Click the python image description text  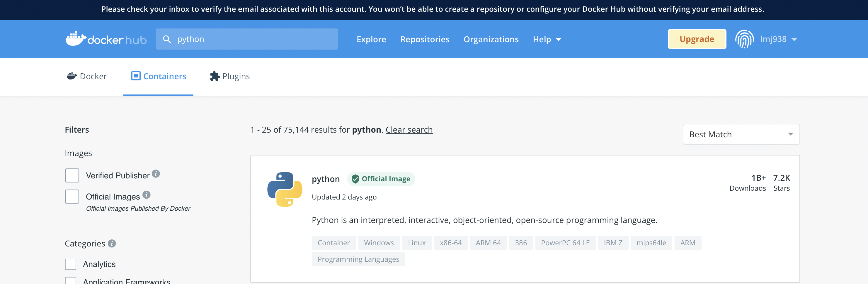pos(484,220)
